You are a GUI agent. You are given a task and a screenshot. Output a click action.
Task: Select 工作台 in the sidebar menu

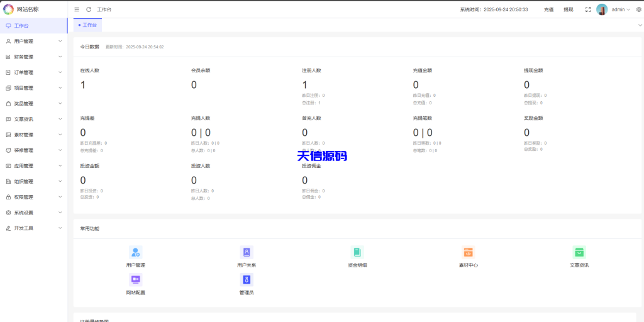(34, 26)
